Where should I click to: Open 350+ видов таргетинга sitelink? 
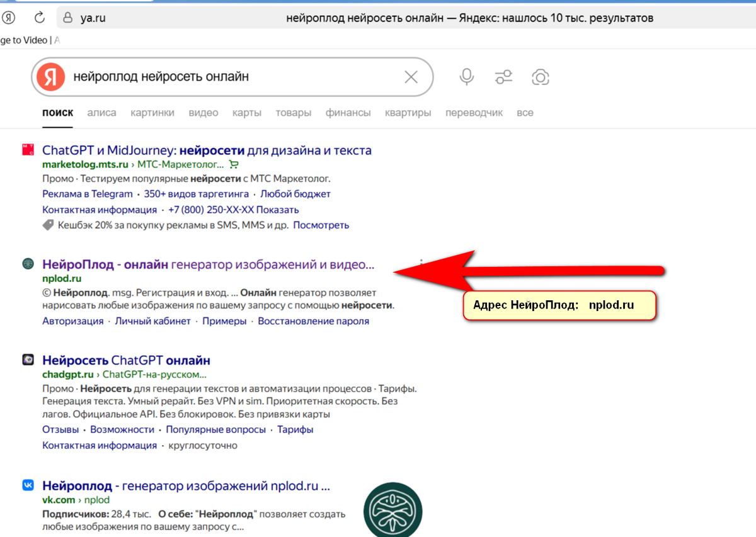[x=197, y=194]
